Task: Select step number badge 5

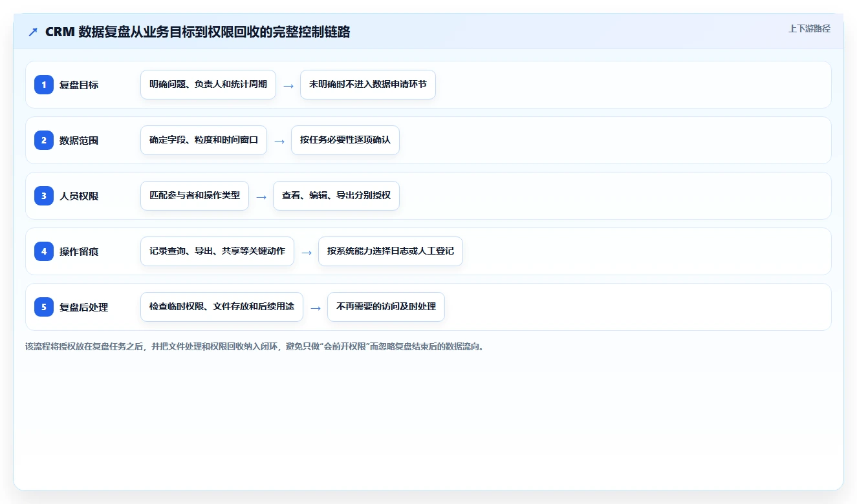Action: click(x=44, y=307)
